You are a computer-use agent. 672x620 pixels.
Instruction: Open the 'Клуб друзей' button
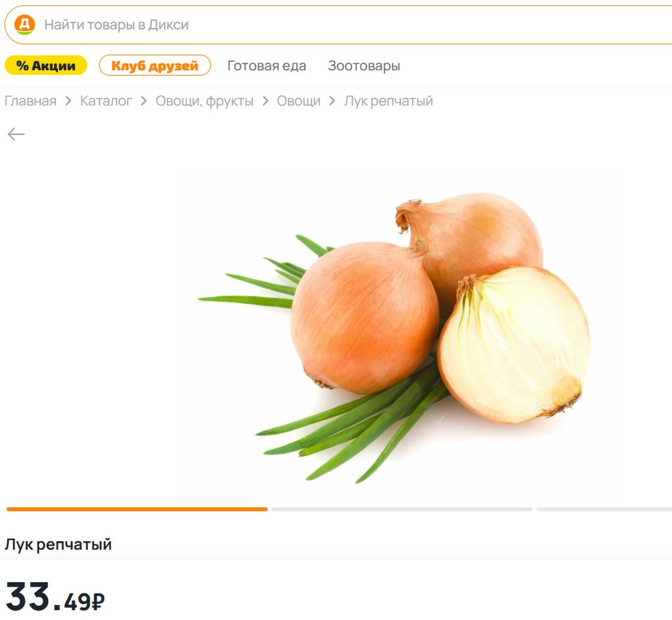155,66
